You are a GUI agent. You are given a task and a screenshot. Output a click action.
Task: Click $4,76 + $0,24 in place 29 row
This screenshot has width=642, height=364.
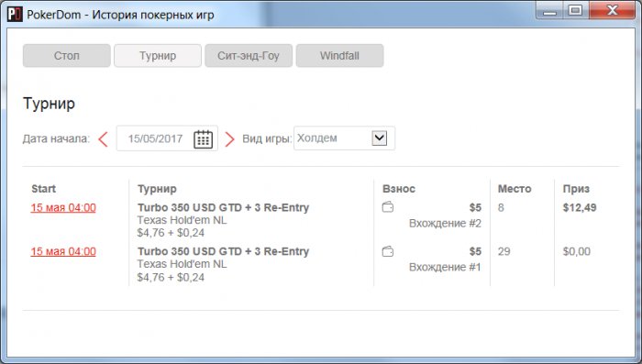tap(171, 277)
